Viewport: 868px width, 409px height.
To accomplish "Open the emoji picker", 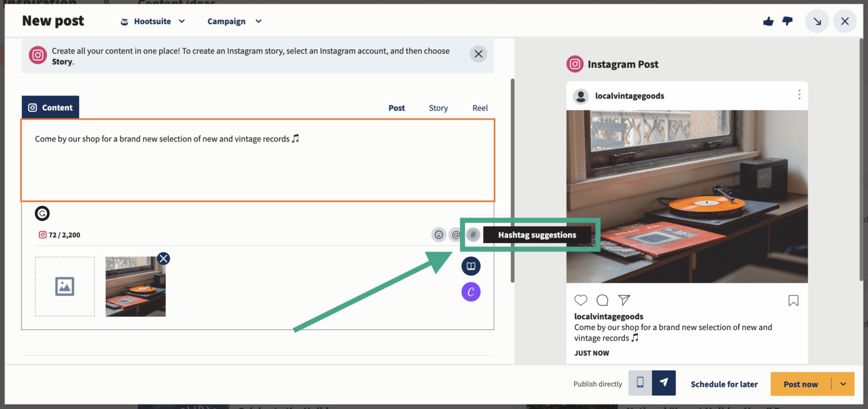I will tap(439, 234).
